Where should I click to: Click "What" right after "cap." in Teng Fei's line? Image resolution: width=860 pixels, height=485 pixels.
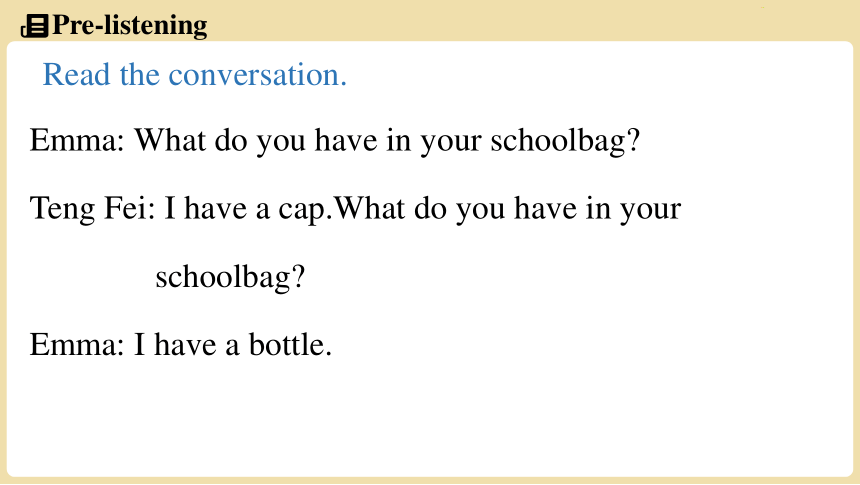click(370, 208)
